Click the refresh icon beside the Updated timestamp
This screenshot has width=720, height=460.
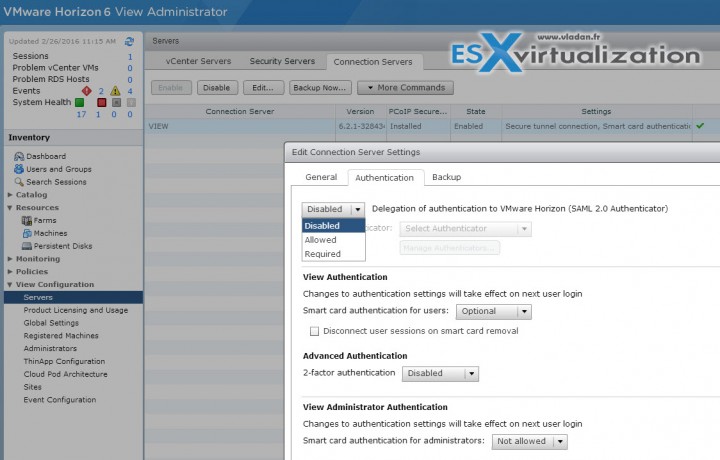(x=129, y=41)
